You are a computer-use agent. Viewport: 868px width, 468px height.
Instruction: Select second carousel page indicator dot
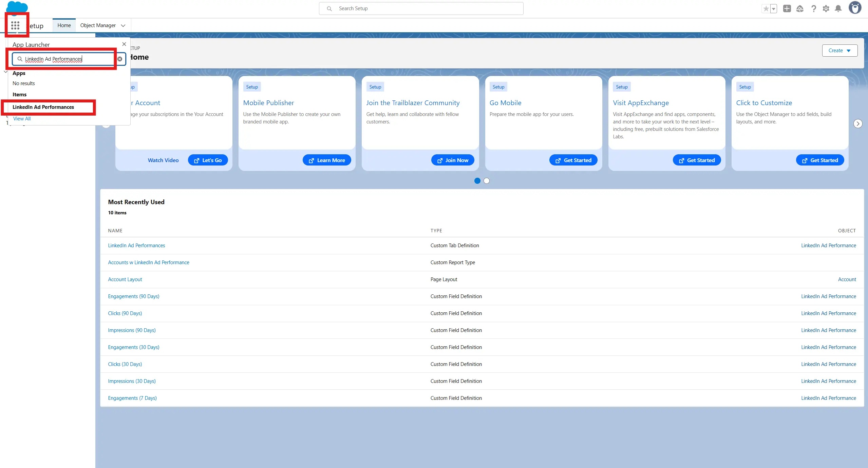(x=487, y=181)
